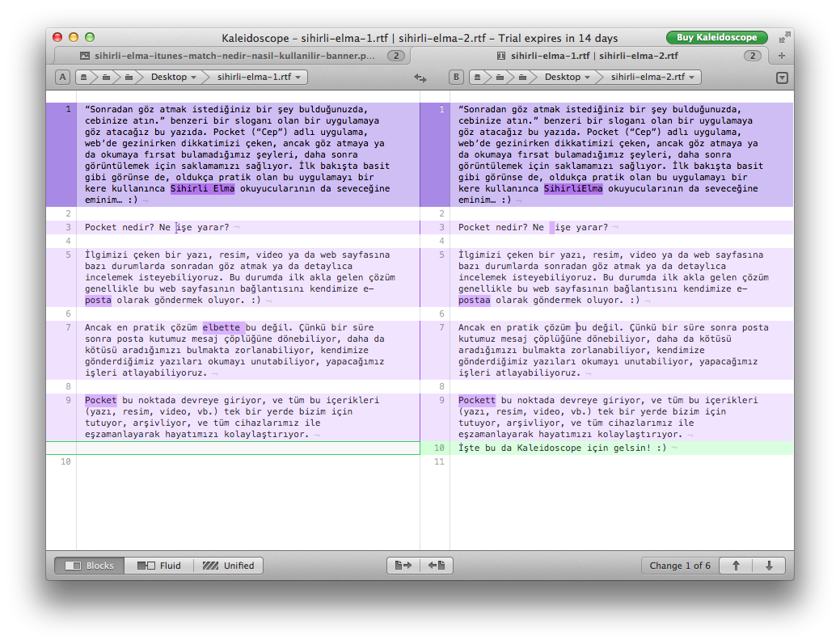Click the Buy Kaleidoscope button
This screenshot has height=644, width=840.
[x=716, y=38]
